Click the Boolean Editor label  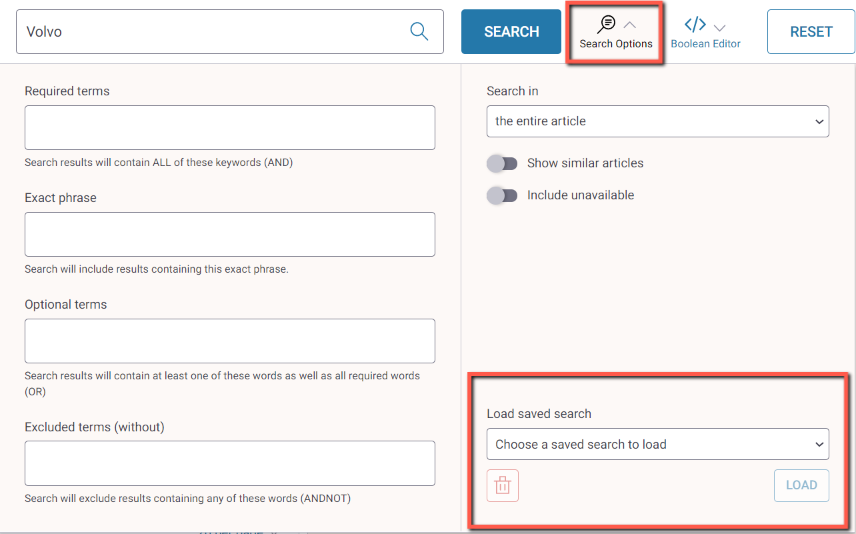coord(705,44)
